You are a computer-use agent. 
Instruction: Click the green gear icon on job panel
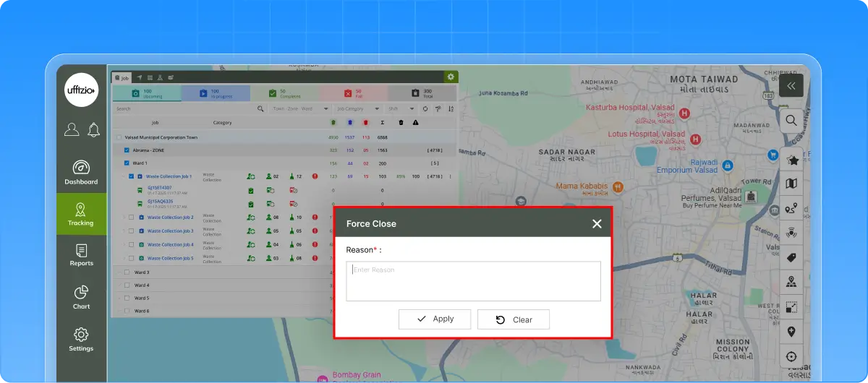pos(451,77)
